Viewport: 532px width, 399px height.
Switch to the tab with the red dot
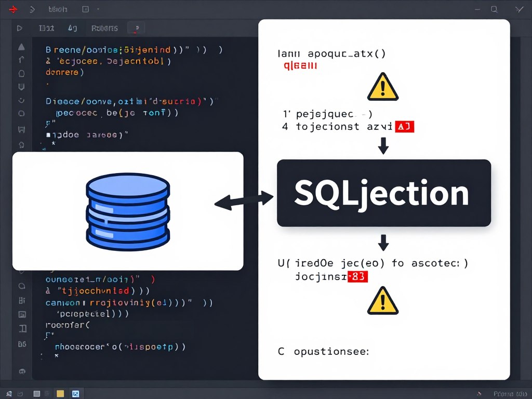[x=136, y=28]
